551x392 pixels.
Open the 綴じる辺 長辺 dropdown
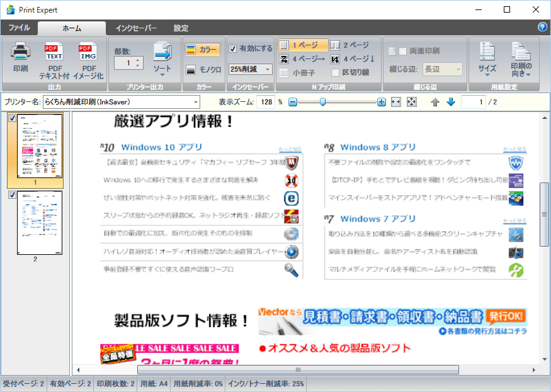(443, 69)
